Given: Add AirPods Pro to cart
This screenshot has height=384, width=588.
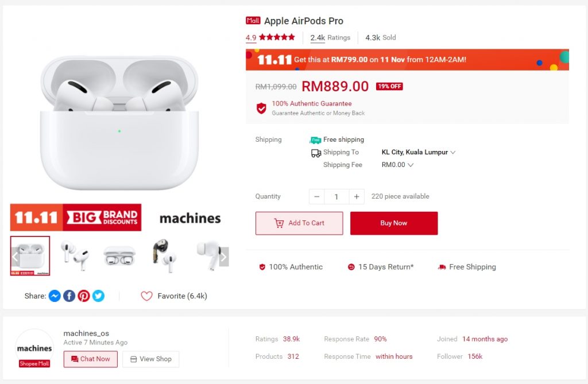Looking at the screenshot, I should coord(299,223).
